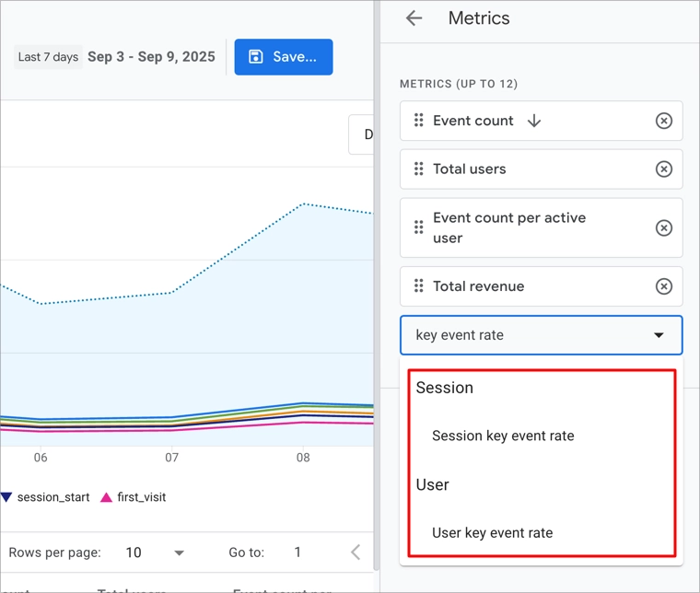The height and width of the screenshot is (593, 700).
Task: Toggle the first_visit legend series
Action: tap(134, 497)
